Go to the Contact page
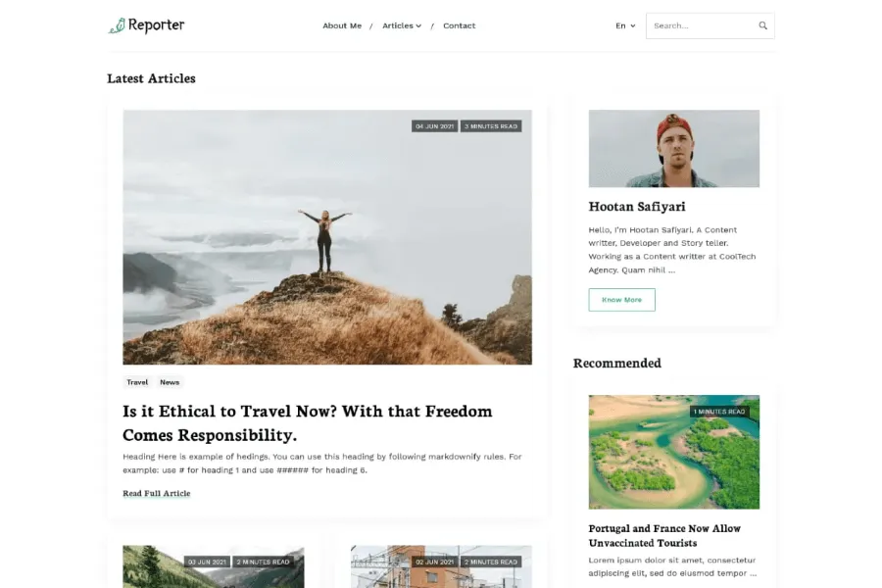Screen dimensions: 882x588 tap(459, 25)
